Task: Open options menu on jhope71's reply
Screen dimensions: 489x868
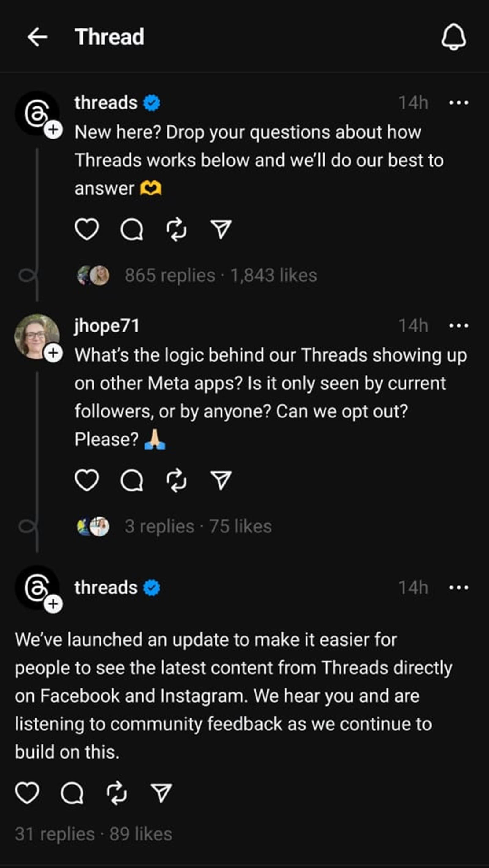Action: tap(460, 325)
